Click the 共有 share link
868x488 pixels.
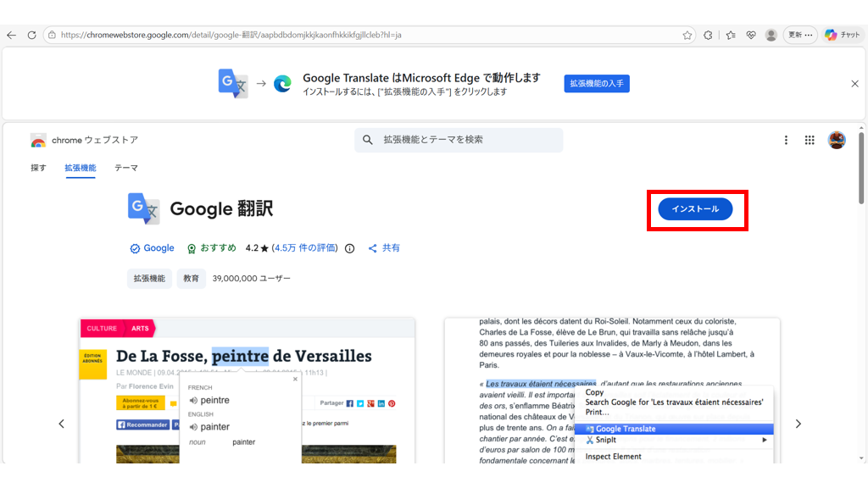pos(384,248)
